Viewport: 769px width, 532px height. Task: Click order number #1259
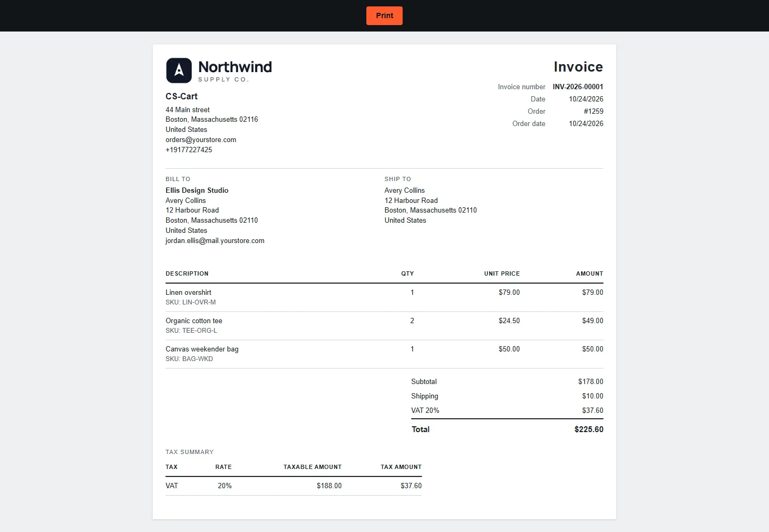(593, 111)
